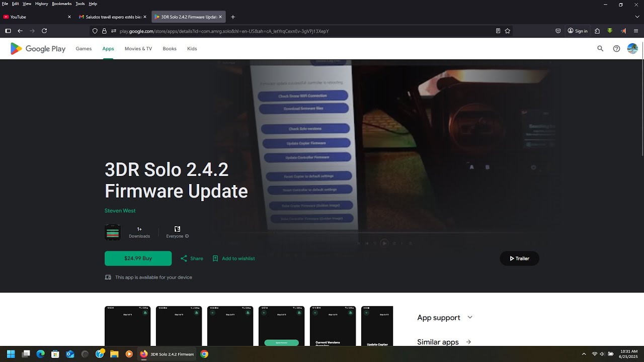Open Microsoft Store from taskbar
This screenshot has width=644, height=362.
click(55, 354)
